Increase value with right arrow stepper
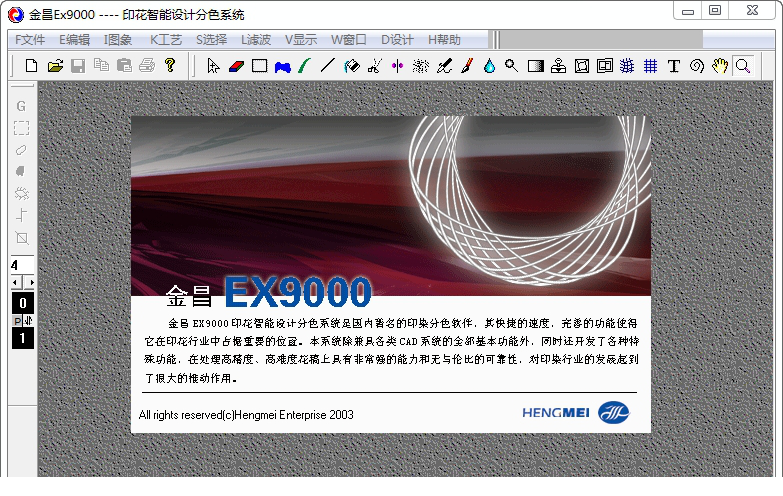 (29, 282)
